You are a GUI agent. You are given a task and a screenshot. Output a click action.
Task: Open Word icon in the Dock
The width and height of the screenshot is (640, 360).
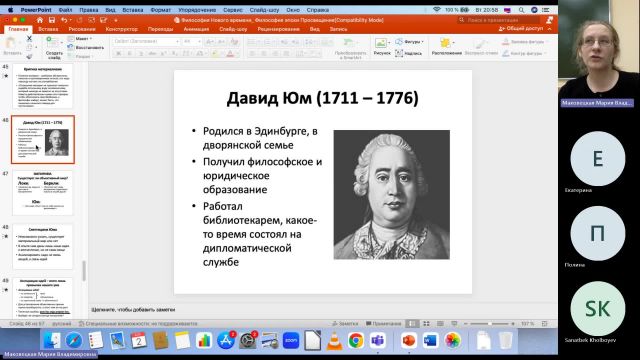pyautogui.click(x=430, y=340)
